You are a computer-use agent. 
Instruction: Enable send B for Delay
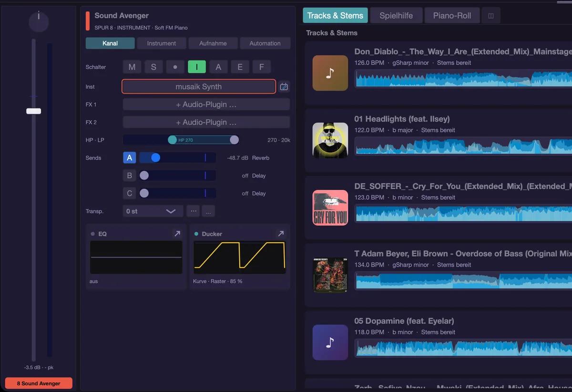pos(129,175)
